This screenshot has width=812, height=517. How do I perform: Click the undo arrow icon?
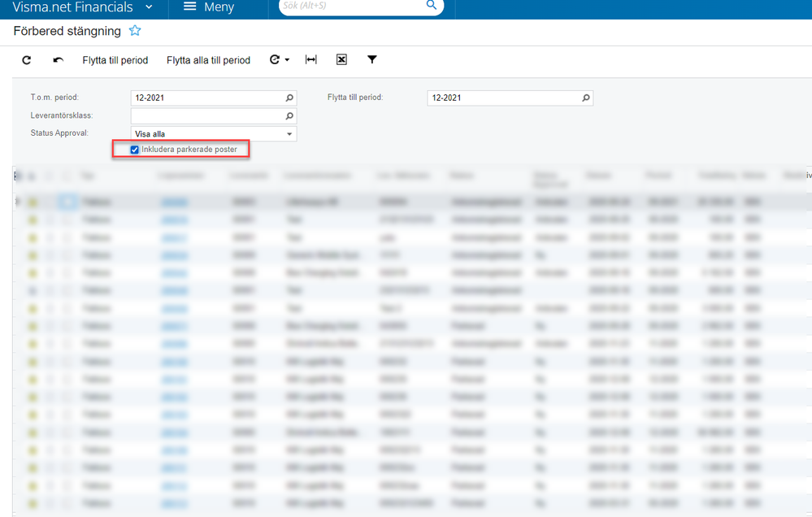tap(58, 60)
